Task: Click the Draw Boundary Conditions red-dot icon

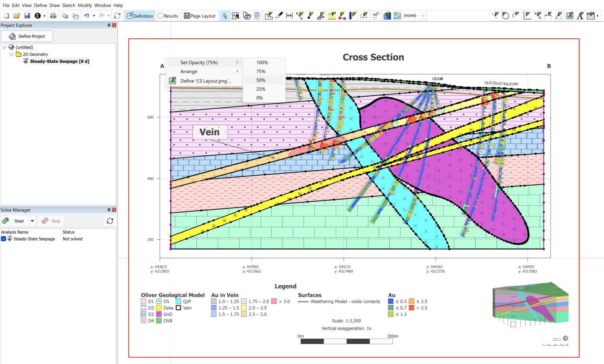Action: coord(342,16)
